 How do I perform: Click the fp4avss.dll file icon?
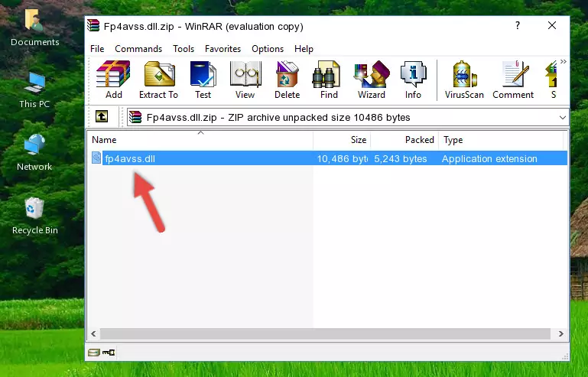pyautogui.click(x=96, y=158)
